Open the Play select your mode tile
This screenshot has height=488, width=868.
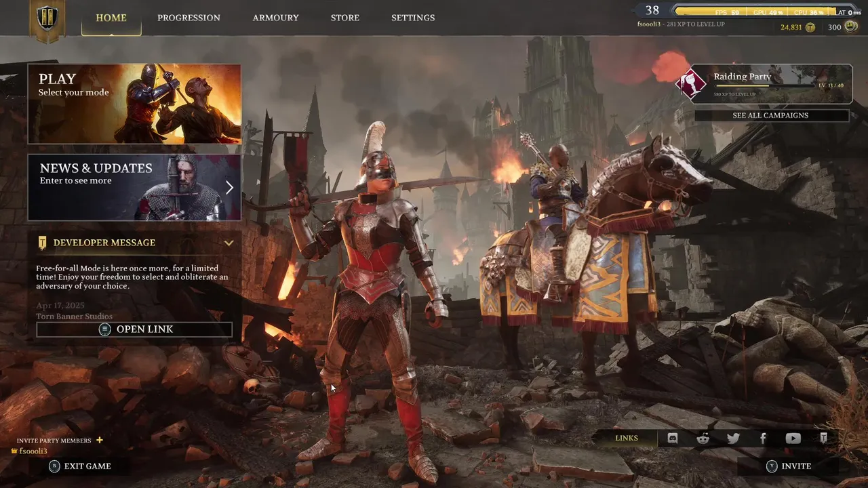click(x=134, y=104)
